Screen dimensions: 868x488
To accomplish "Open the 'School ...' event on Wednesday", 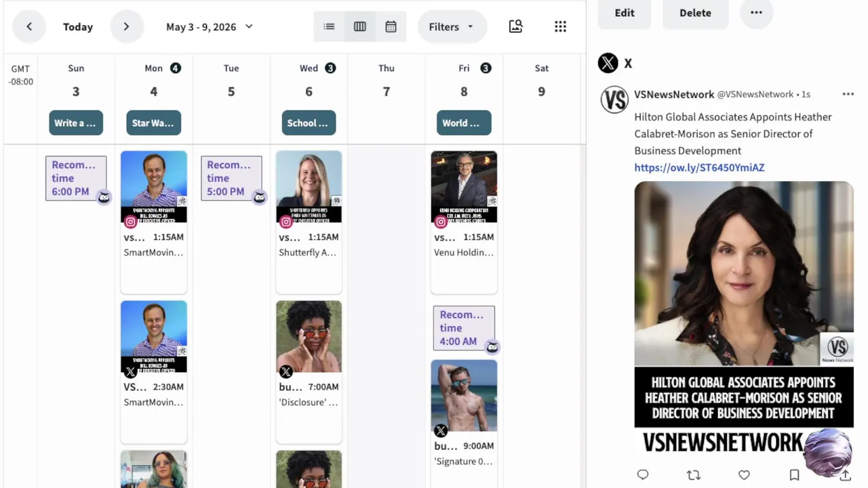I will (x=309, y=123).
